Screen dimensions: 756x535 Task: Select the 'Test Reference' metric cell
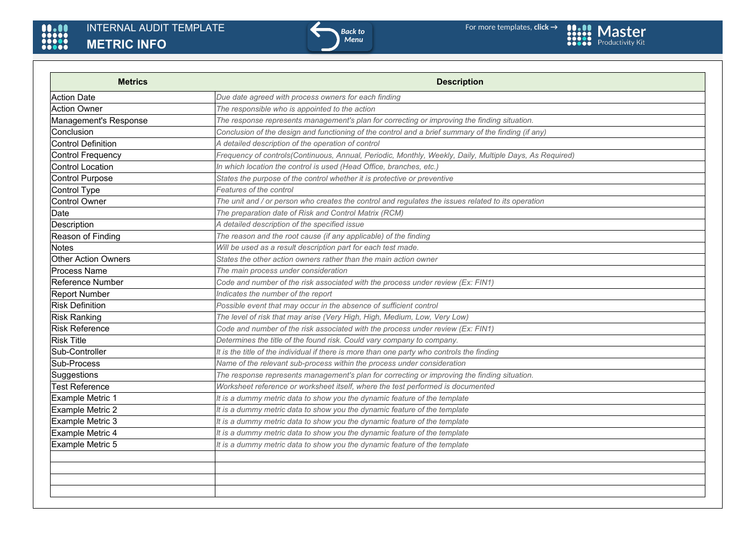point(132,387)
